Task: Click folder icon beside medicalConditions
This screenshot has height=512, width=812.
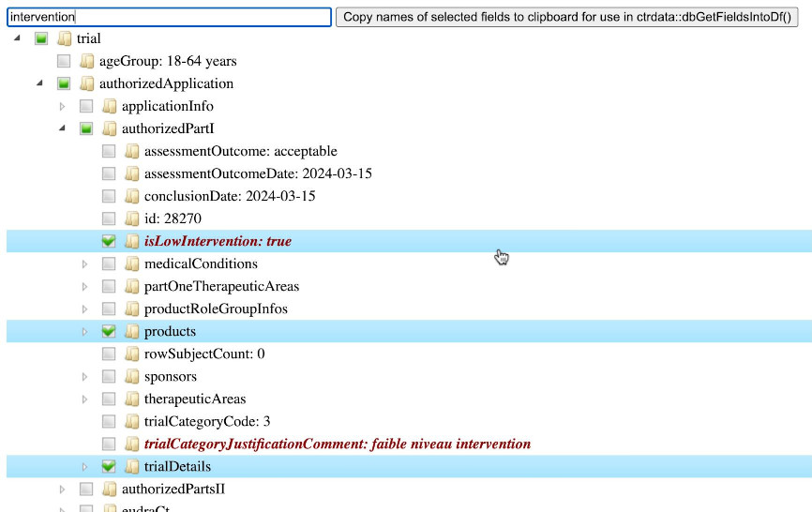Action: point(131,264)
